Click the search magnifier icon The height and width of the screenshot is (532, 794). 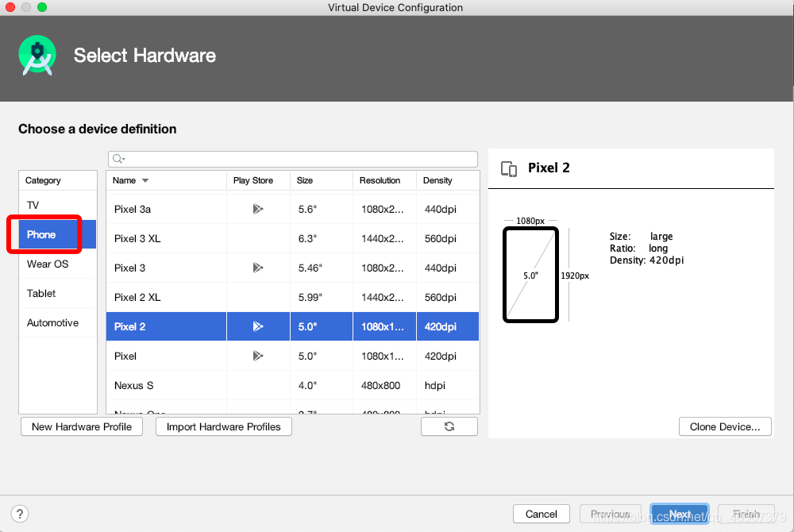(x=118, y=159)
